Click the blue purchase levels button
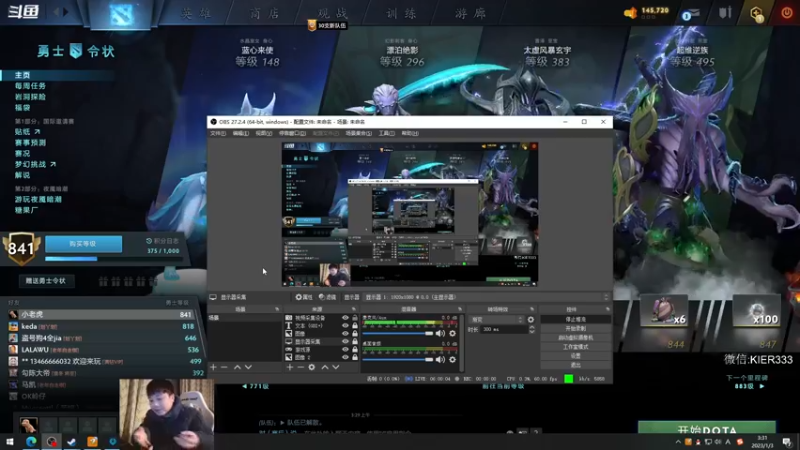Image resolution: width=800 pixels, height=450 pixels. [83, 244]
